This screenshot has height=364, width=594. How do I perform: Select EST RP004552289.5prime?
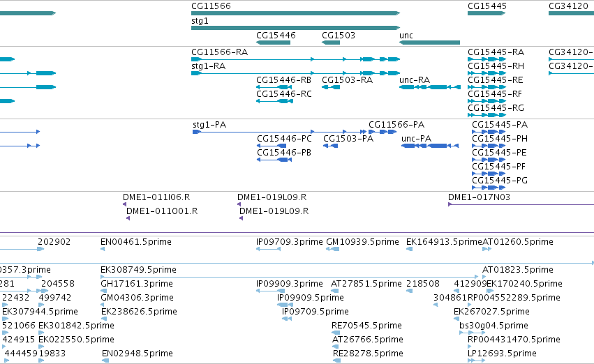pyautogui.click(x=514, y=298)
